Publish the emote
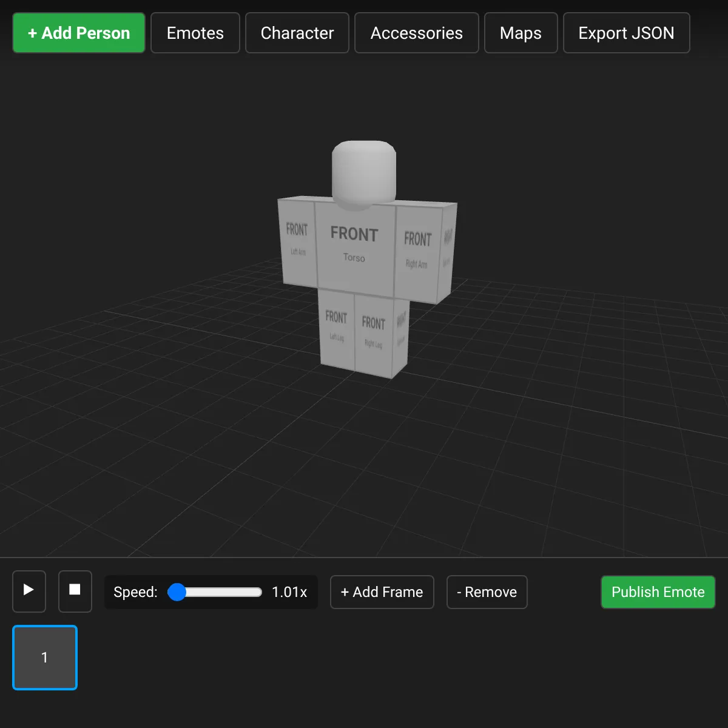728x728 pixels. coord(658,592)
